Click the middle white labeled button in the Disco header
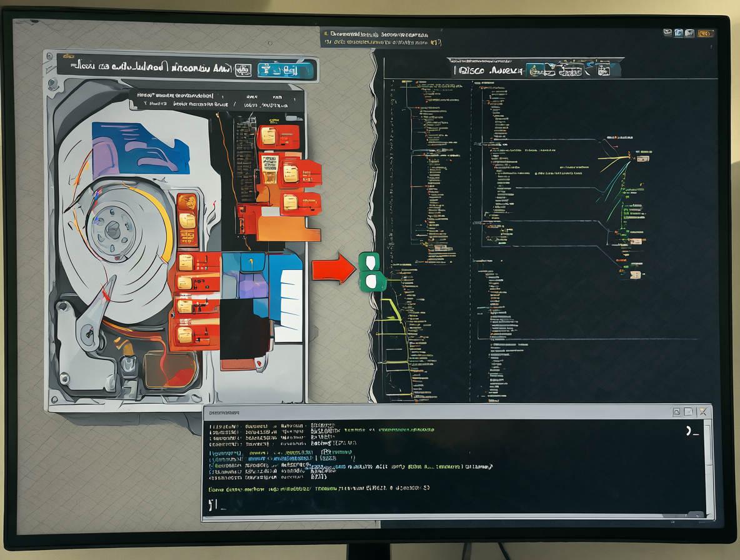The width and height of the screenshot is (740, 560). click(570, 71)
